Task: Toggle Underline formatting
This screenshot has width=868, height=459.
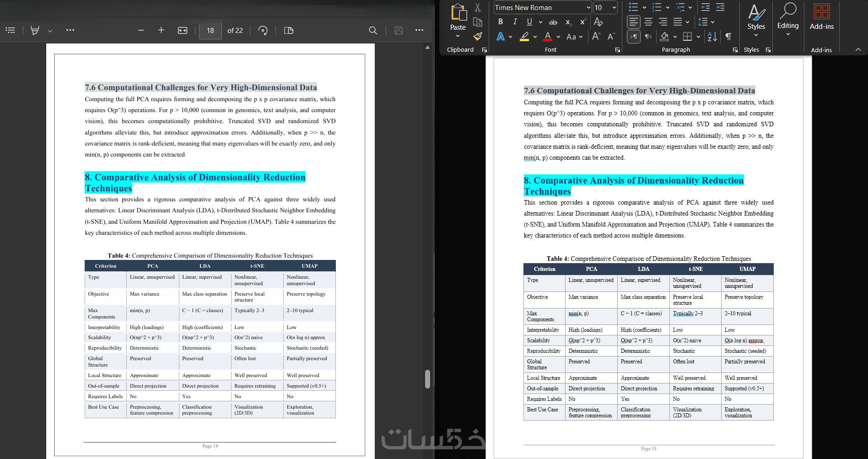Action: pyautogui.click(x=529, y=22)
